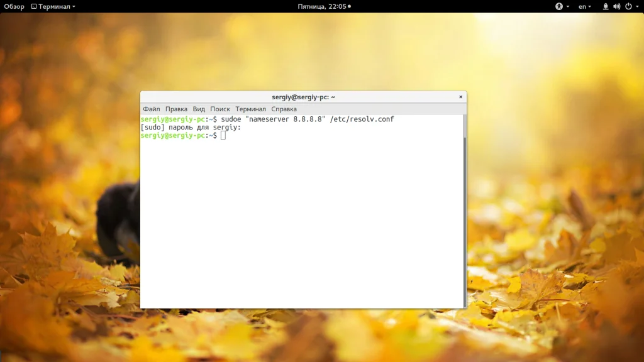
Task: Open the Файл menu
Action: [151, 109]
